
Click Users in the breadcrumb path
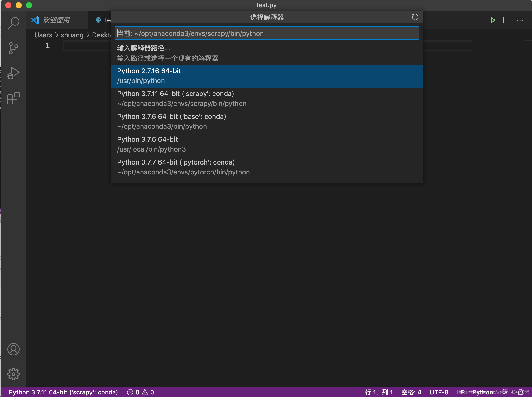43,35
